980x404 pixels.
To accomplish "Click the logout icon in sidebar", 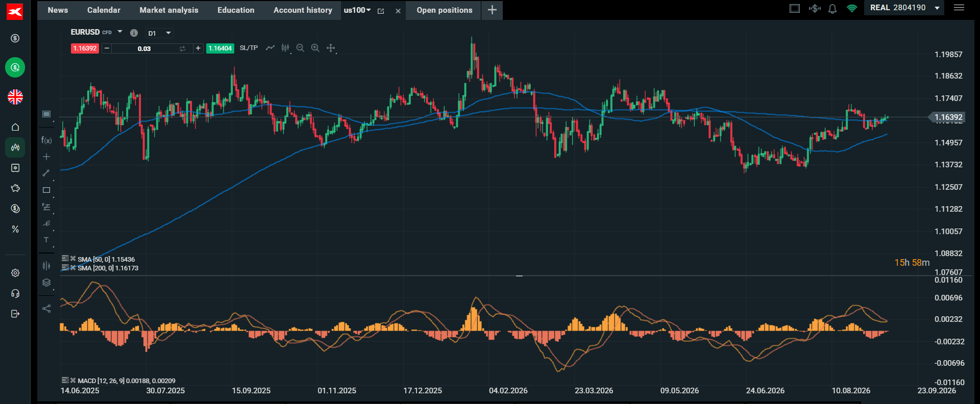I will (x=15, y=314).
